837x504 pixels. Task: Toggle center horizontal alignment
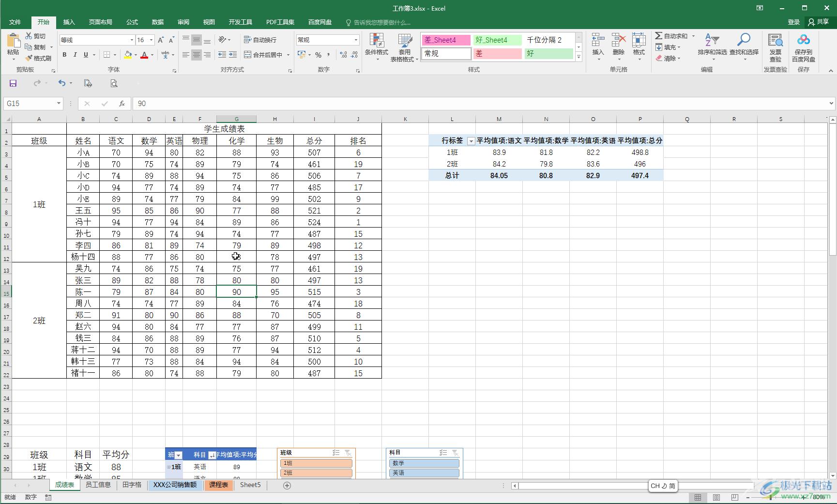196,55
